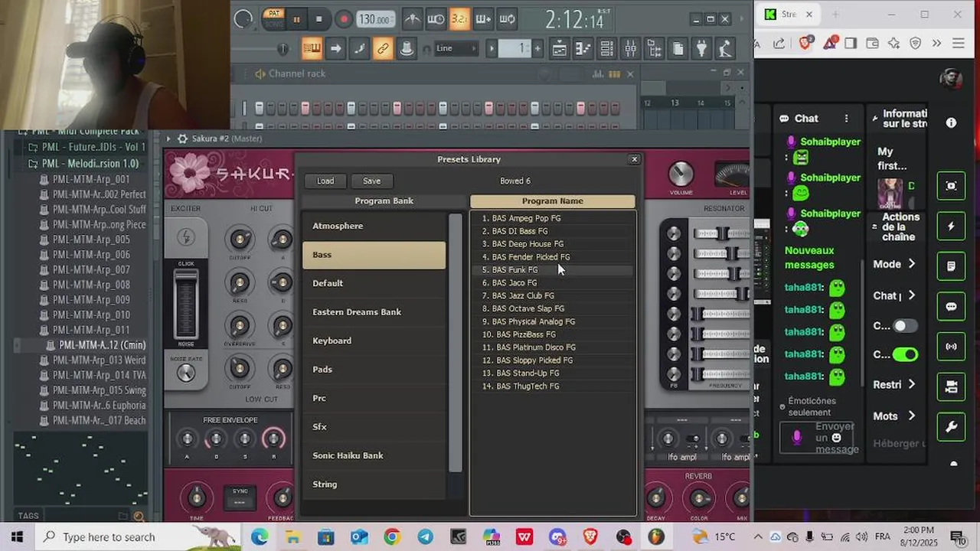980x551 pixels.
Task: Expand the Mots option in chat settings
Action: click(894, 416)
